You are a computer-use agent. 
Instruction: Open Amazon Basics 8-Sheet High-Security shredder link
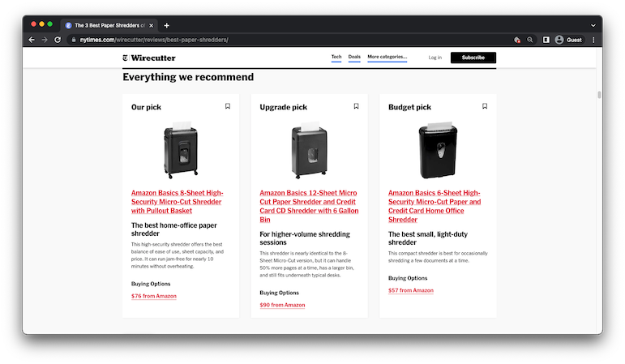tap(178, 202)
